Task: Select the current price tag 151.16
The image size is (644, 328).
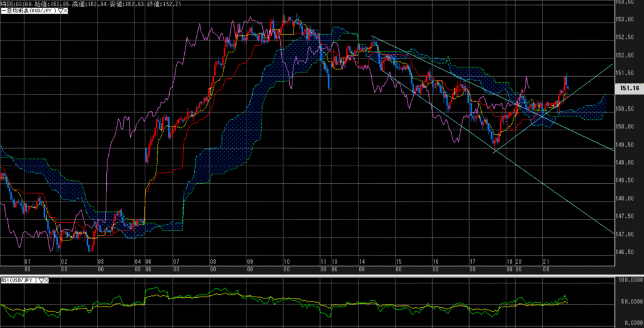Action: [x=628, y=89]
